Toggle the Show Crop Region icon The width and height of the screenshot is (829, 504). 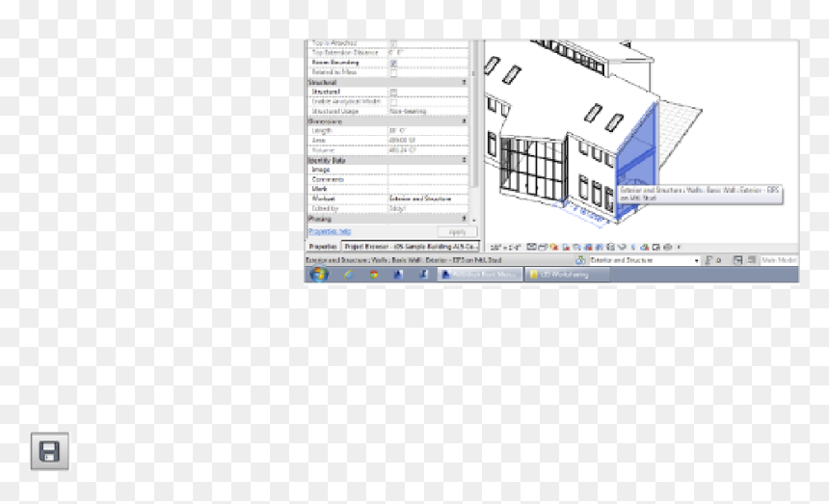pyautogui.click(x=599, y=248)
